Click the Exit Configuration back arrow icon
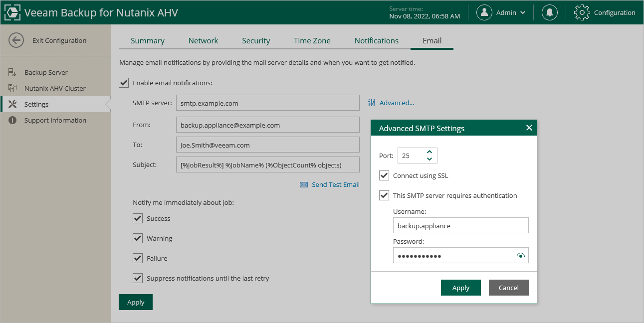 (16, 40)
